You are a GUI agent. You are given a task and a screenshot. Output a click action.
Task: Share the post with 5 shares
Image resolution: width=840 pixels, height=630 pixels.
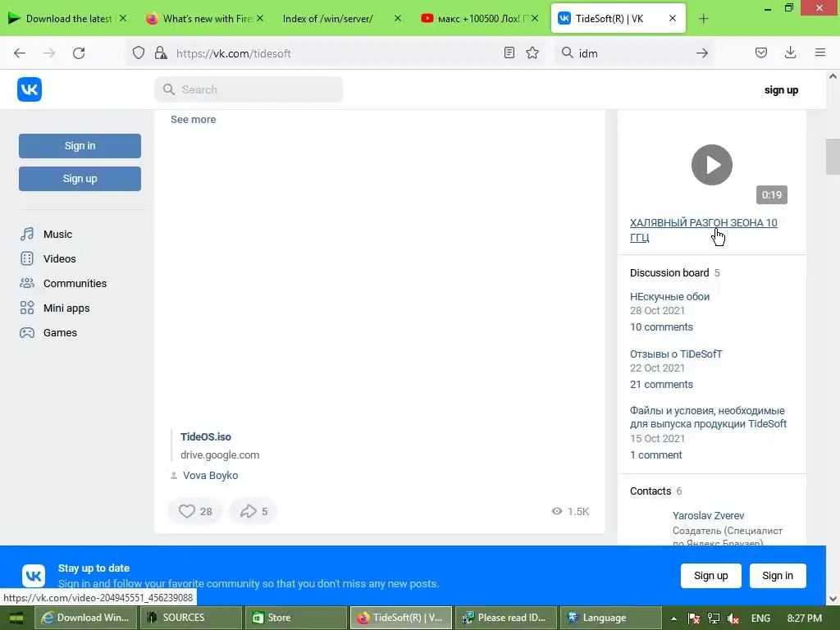pos(253,511)
